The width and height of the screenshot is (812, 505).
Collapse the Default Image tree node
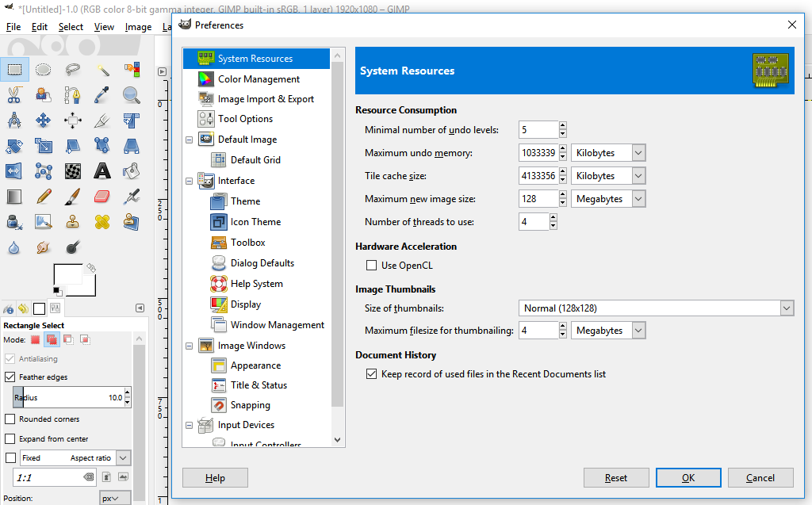pos(189,140)
